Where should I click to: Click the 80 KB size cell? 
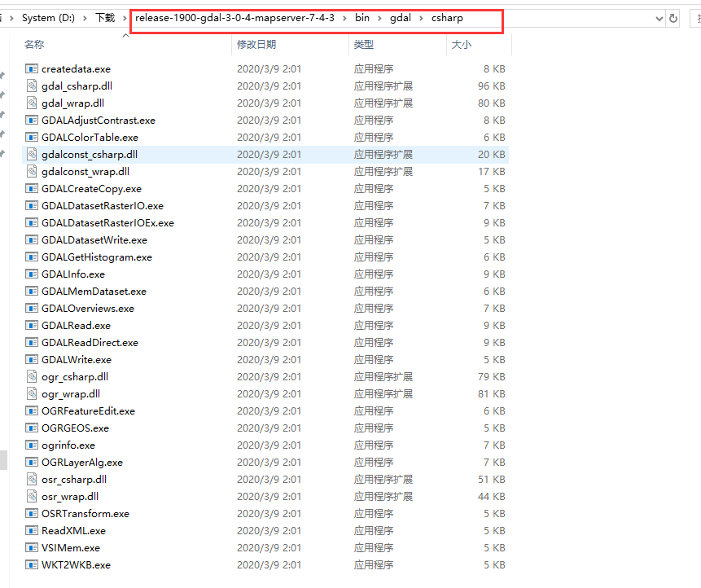pos(491,103)
